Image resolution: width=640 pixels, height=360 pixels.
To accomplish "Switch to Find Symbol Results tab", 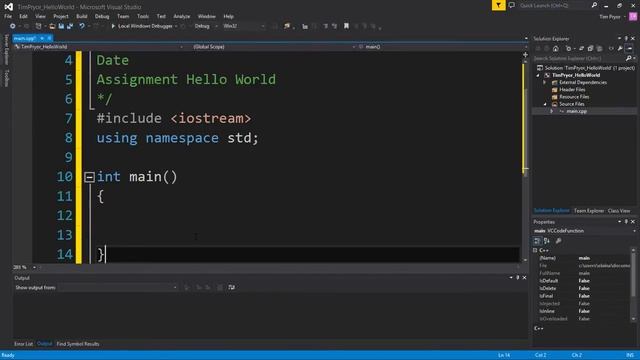I will 78,344.
